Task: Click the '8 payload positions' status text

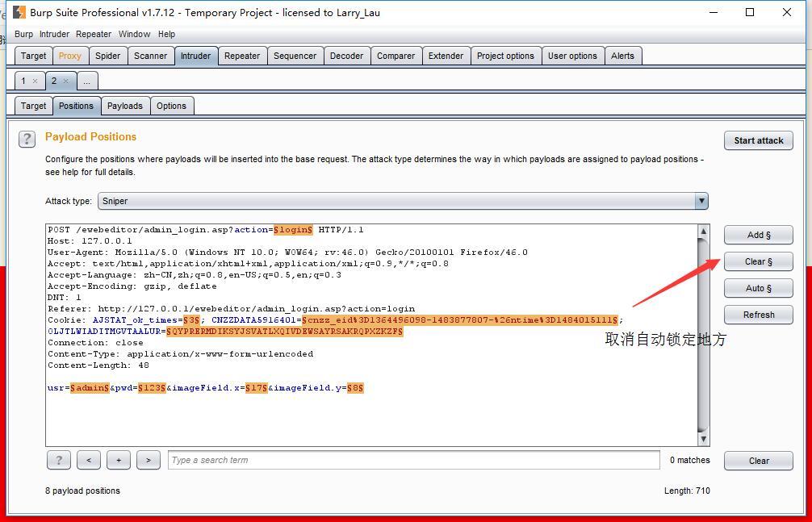Action: click(x=82, y=491)
